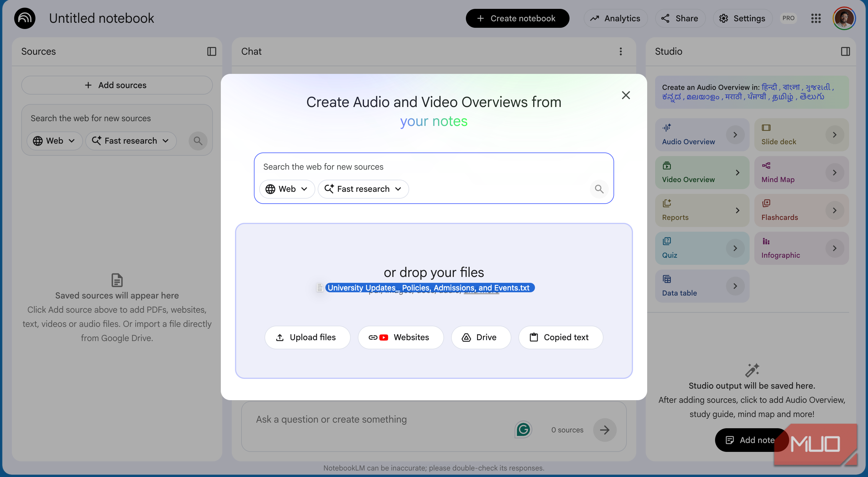Click the 0 sources label
The image size is (868, 477).
pyautogui.click(x=567, y=429)
